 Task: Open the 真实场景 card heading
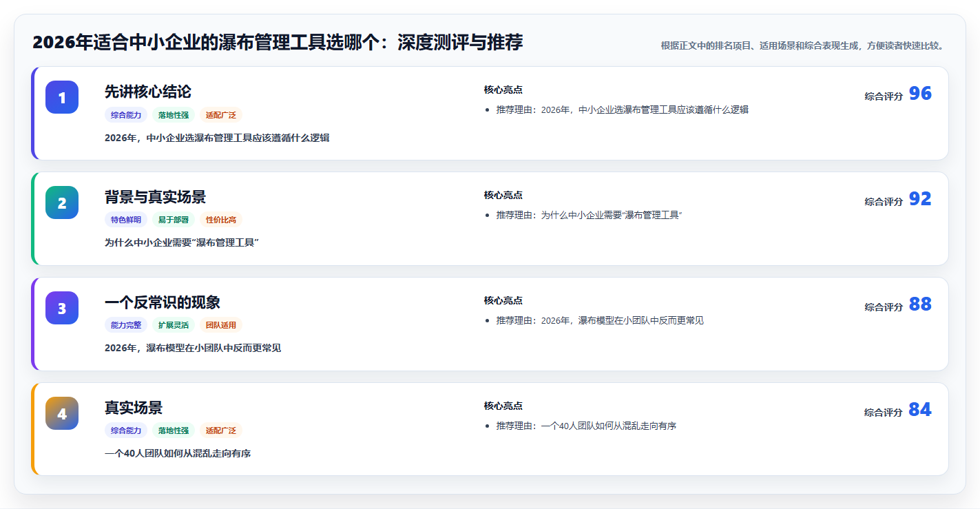click(134, 408)
